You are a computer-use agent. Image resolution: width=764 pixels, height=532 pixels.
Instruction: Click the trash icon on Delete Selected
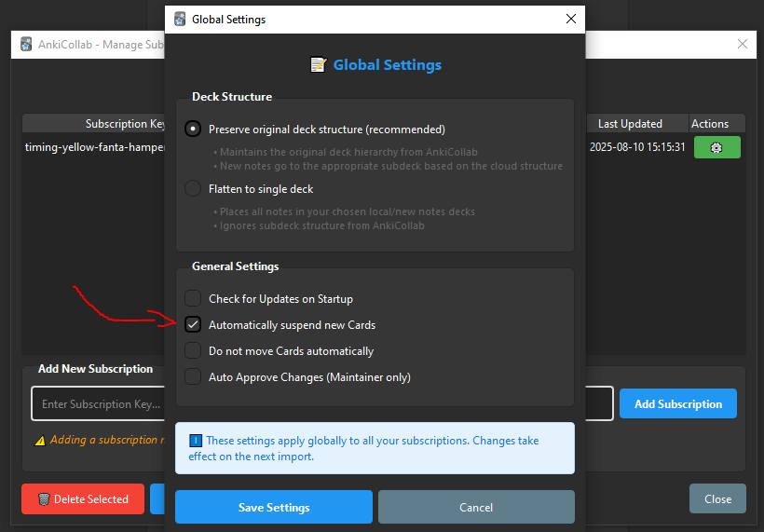click(x=44, y=498)
